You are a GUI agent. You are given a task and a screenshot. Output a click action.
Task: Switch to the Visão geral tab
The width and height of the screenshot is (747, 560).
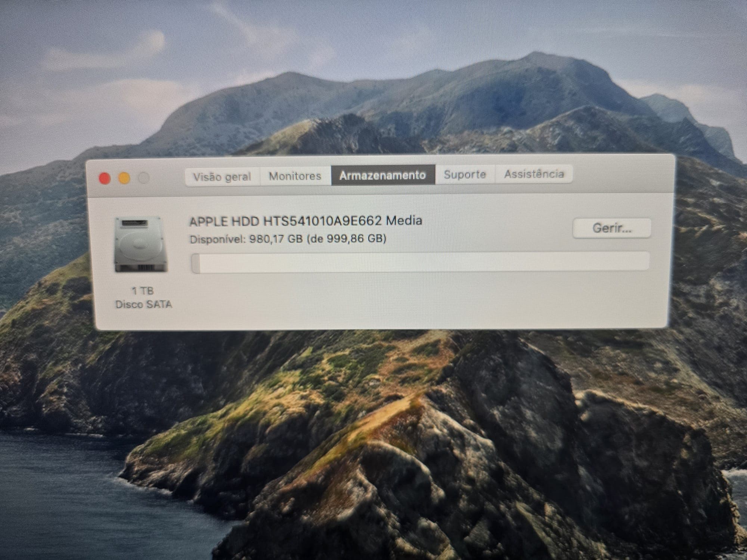click(x=222, y=177)
